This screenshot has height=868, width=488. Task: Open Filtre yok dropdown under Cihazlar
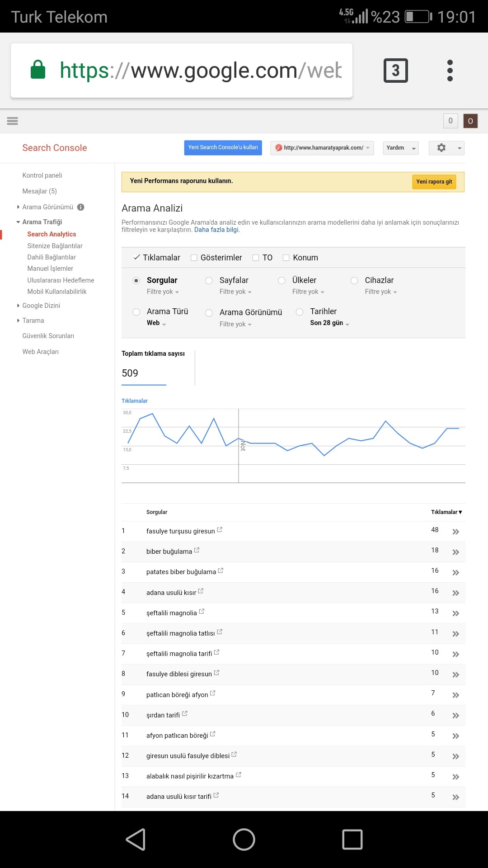click(381, 292)
